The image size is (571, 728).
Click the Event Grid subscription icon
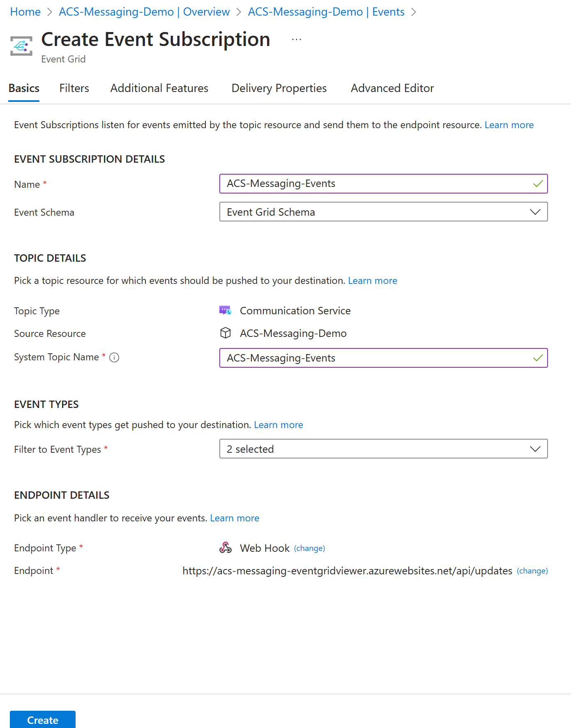(x=21, y=46)
